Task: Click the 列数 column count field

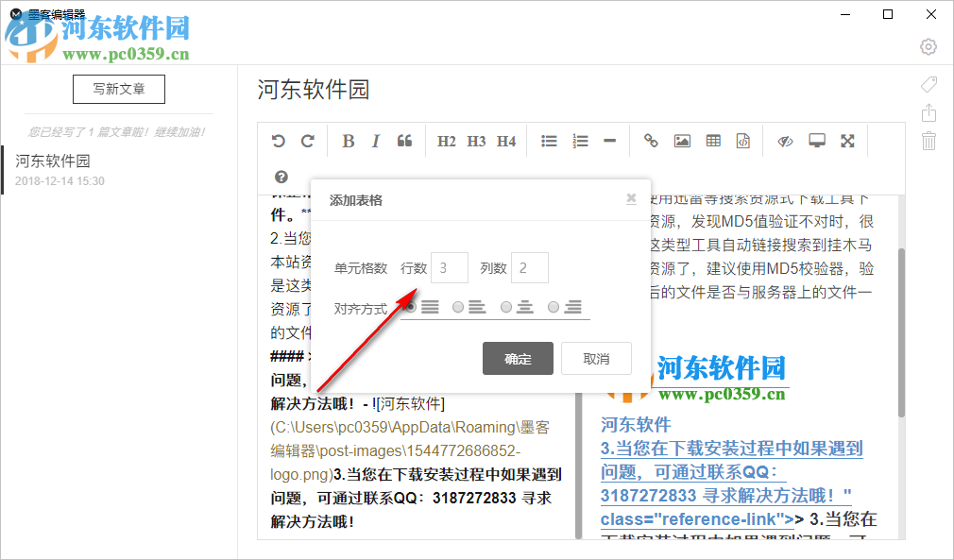Action: click(529, 267)
